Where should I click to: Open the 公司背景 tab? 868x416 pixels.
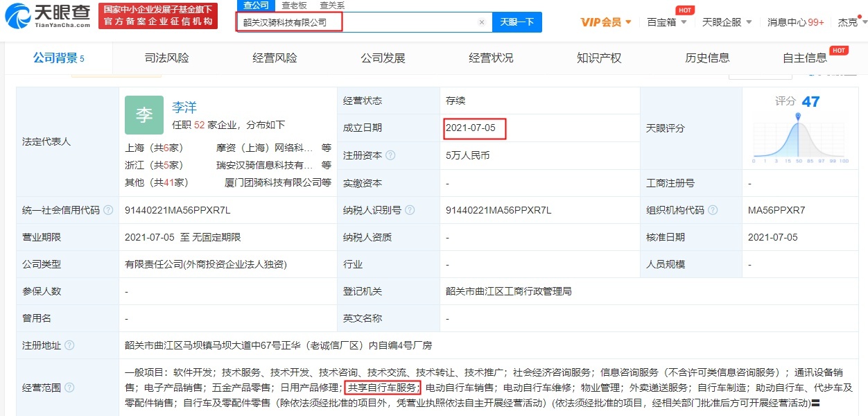pos(59,58)
